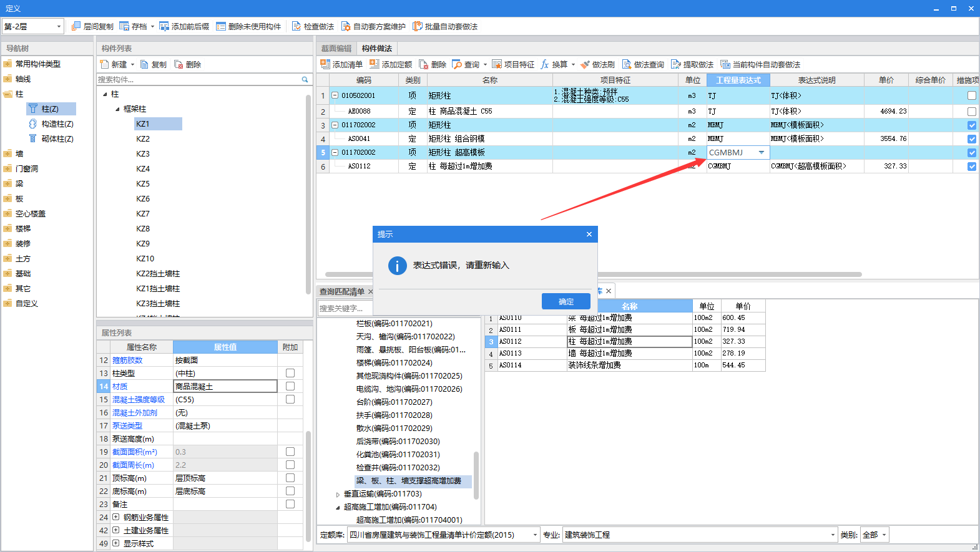
Task: Toggle 措施项 checkbox for row AE0088
Action: coord(971,112)
